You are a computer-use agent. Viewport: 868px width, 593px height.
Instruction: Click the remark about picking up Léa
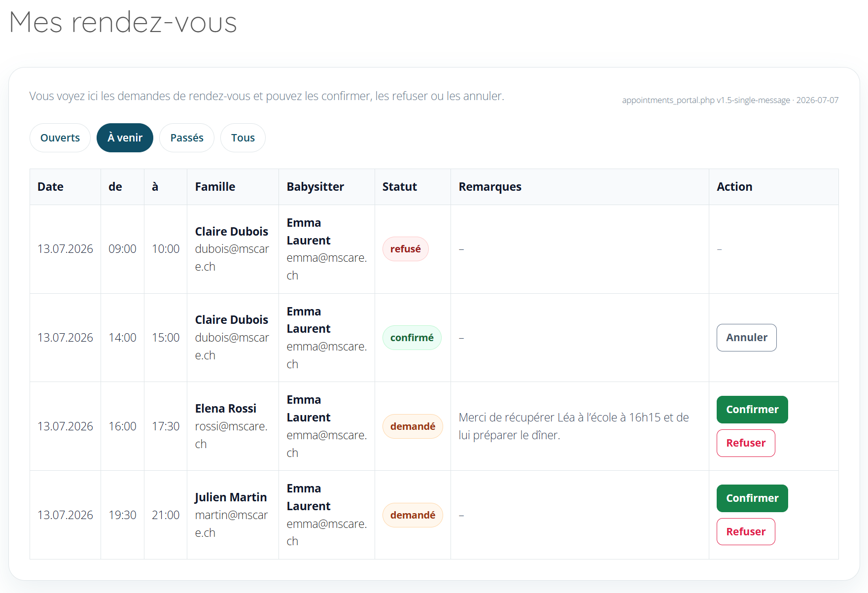coord(574,426)
